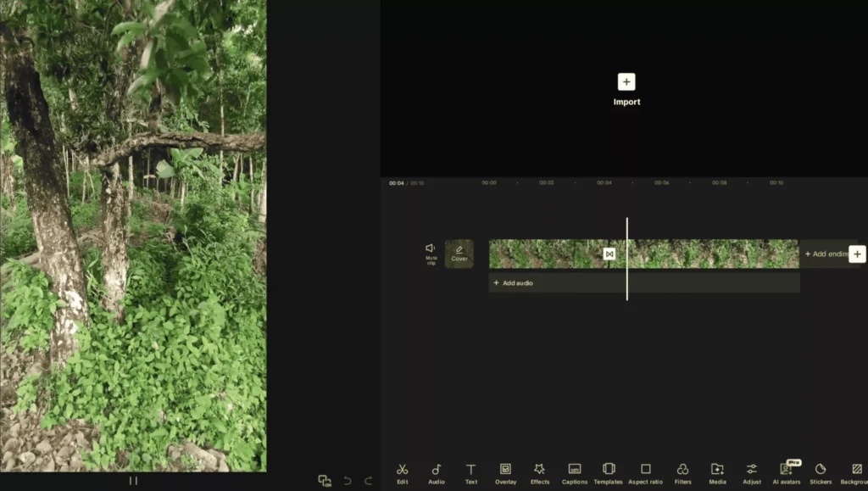Open the Stickers tool
The height and width of the screenshot is (491, 868).
[821, 472]
